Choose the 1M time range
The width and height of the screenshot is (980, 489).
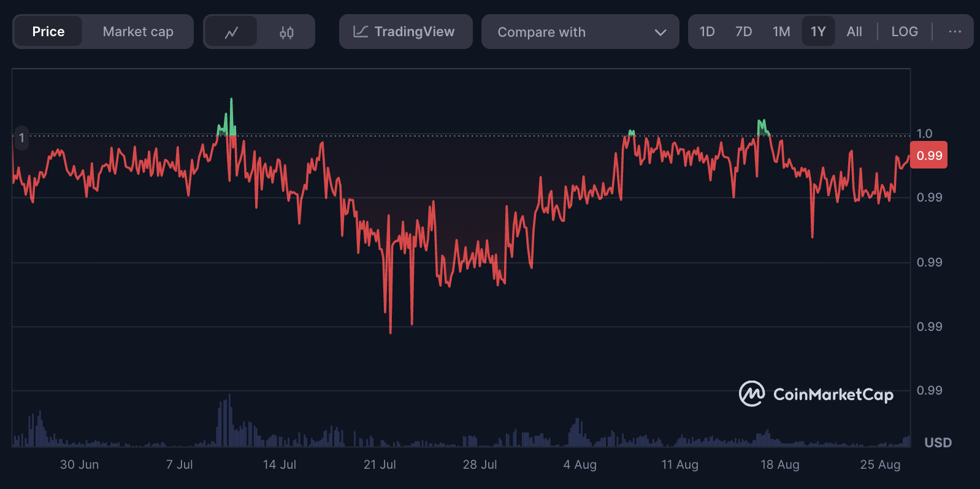pyautogui.click(x=781, y=32)
